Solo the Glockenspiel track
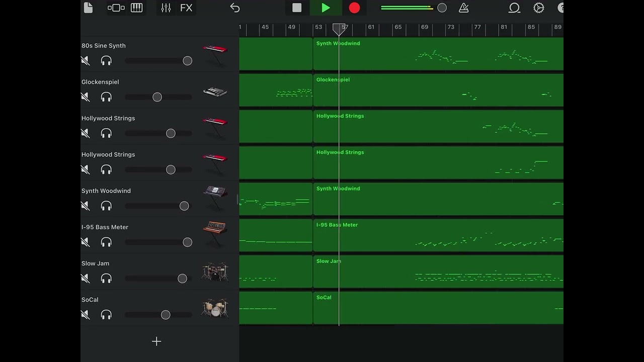 pos(106,97)
